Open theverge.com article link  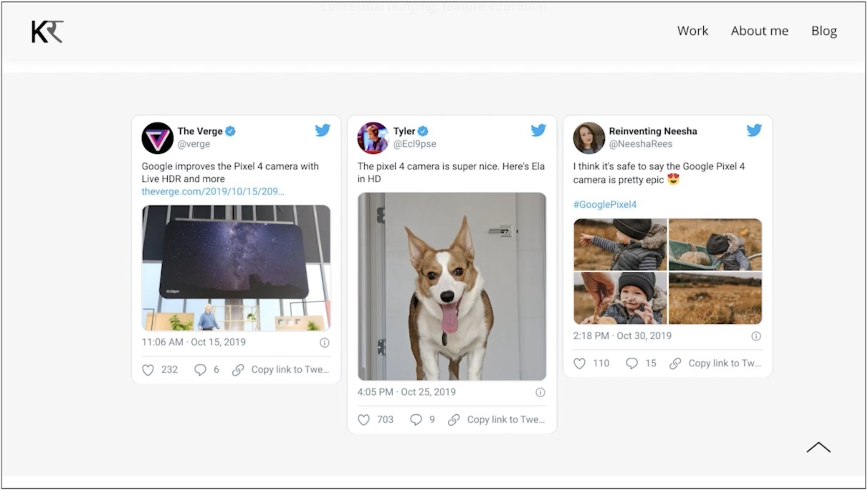pos(213,192)
